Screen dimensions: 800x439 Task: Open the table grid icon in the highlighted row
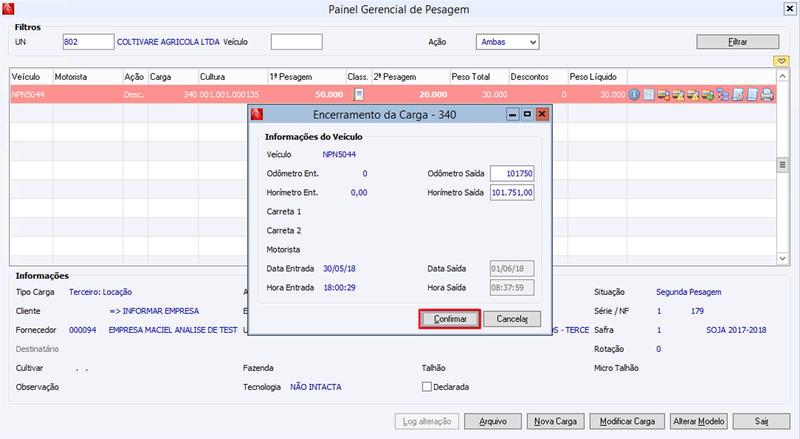pos(649,94)
